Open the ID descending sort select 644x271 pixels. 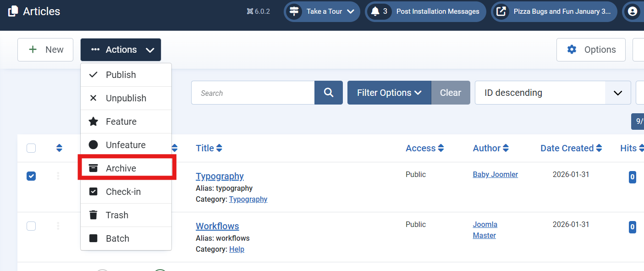(553, 93)
